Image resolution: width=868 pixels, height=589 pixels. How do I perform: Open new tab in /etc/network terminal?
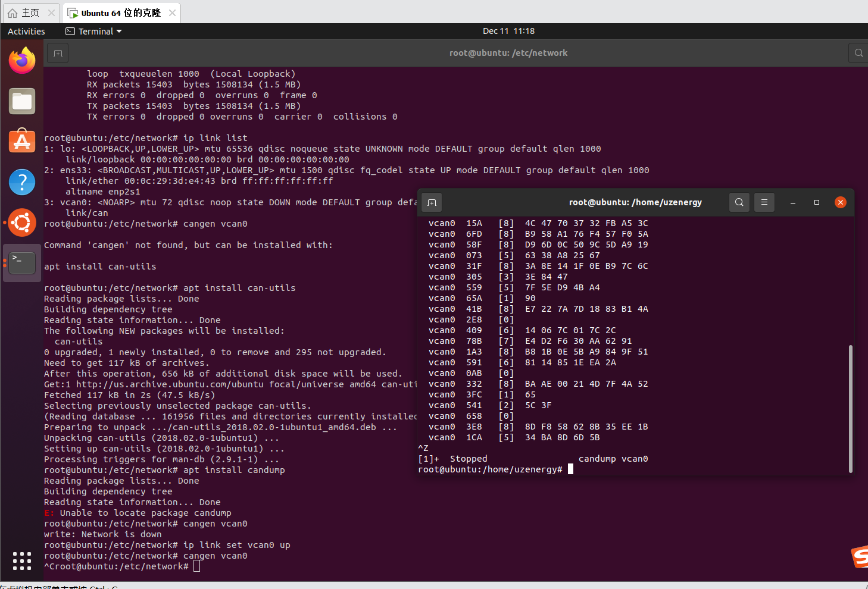(58, 53)
